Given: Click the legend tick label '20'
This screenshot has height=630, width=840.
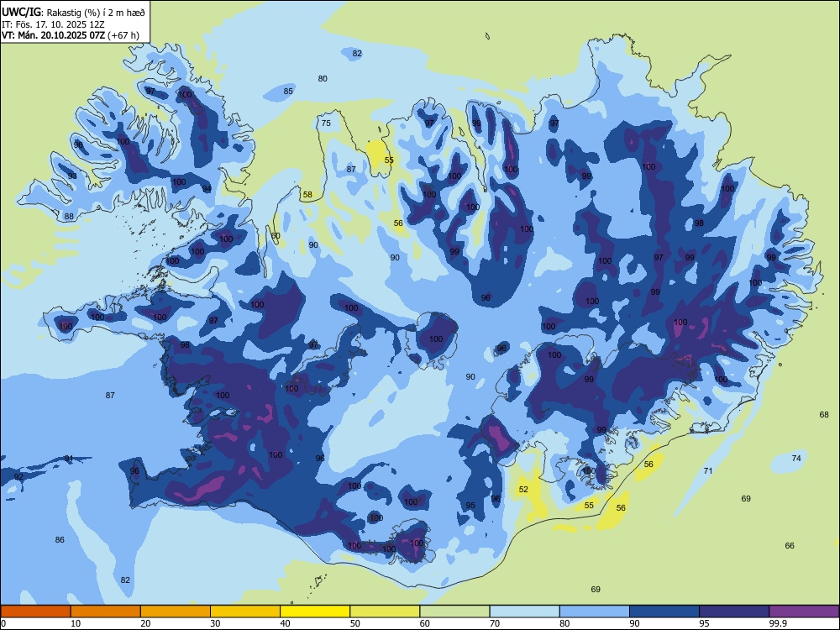Looking at the screenshot, I should coord(145,623).
